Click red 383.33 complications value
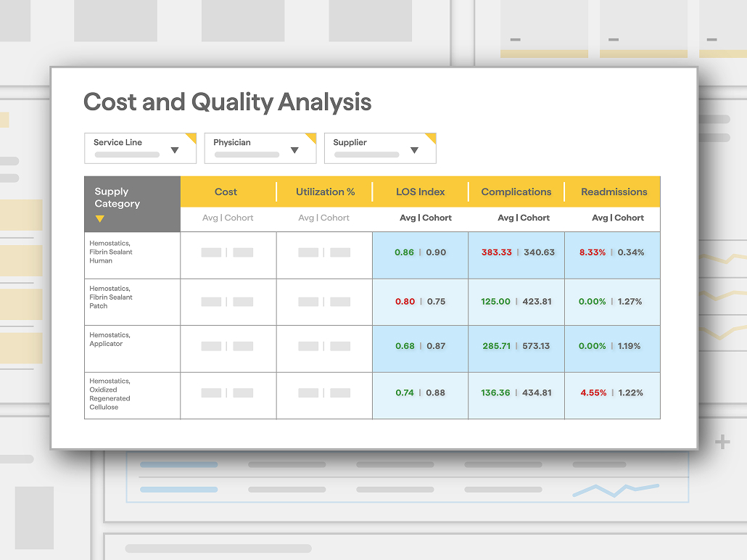The image size is (747, 560). (496, 252)
